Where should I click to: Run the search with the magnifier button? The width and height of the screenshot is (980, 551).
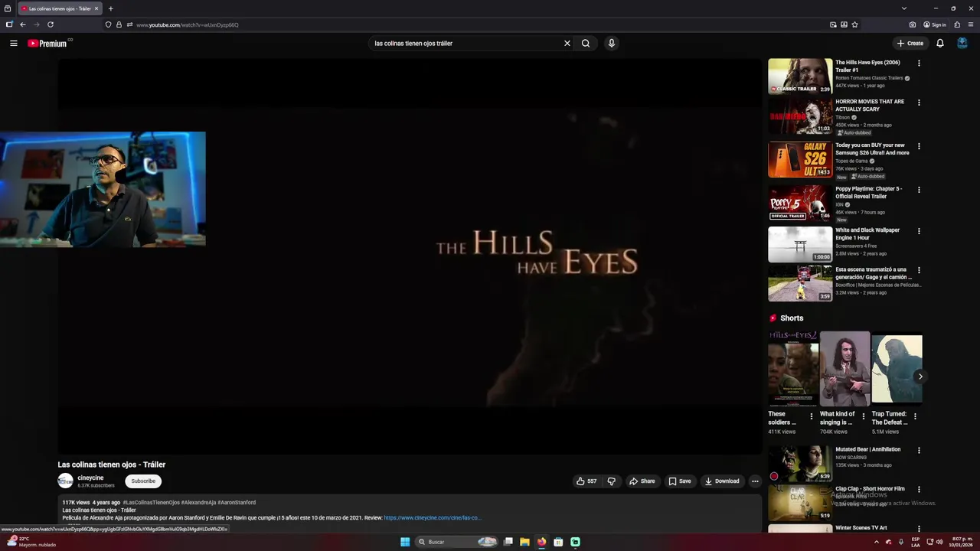click(x=586, y=44)
